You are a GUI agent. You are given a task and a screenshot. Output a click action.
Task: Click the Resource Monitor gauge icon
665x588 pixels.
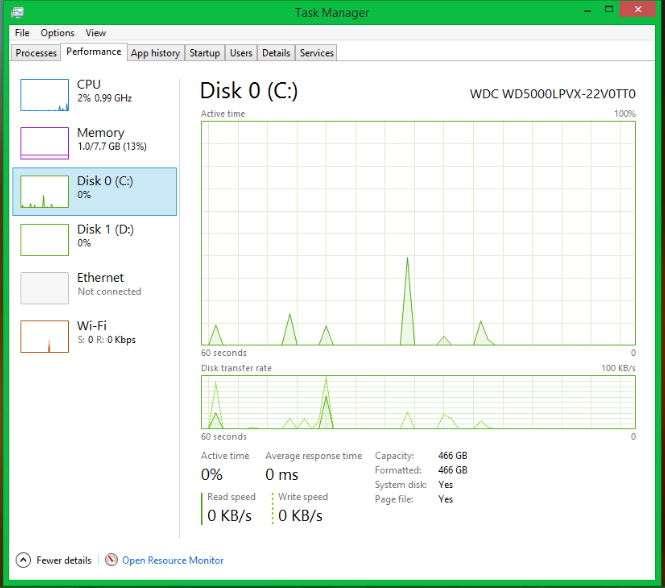[x=112, y=560]
